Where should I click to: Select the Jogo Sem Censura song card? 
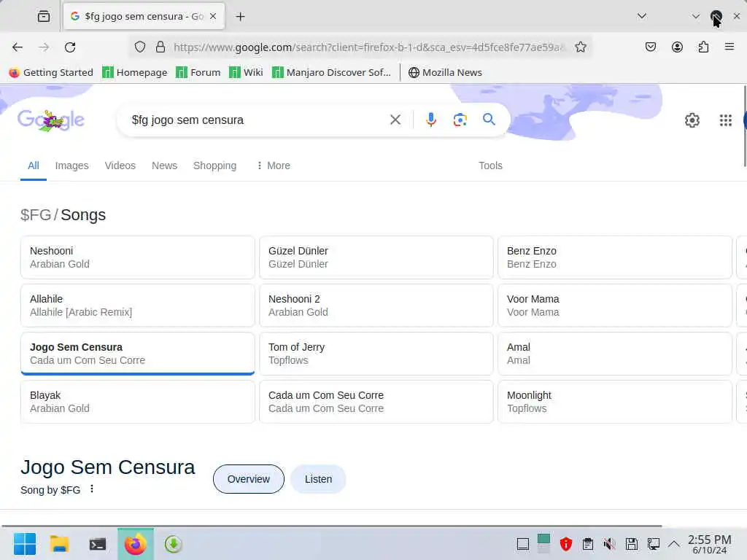click(x=138, y=354)
